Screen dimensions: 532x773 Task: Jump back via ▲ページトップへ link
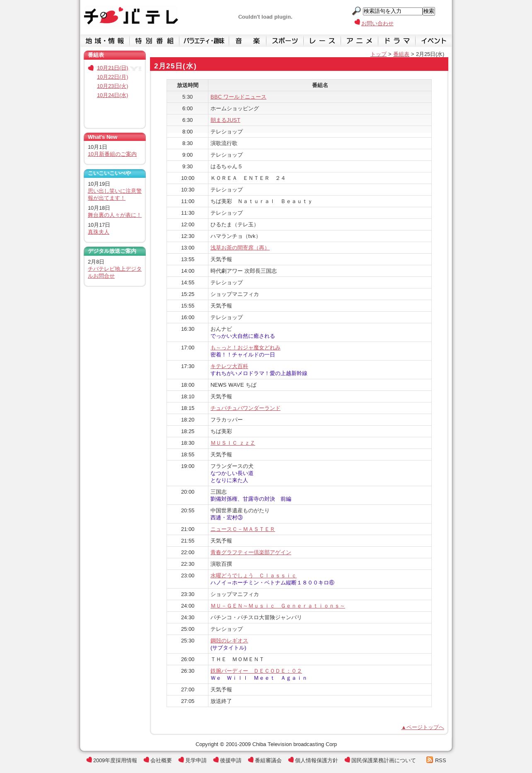(x=423, y=727)
